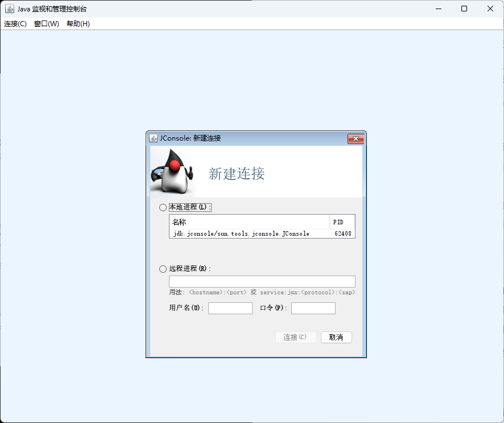Screen dimensions: 504x423
Task: Close the Java 监视和管理控制台 window
Action: 490,9
